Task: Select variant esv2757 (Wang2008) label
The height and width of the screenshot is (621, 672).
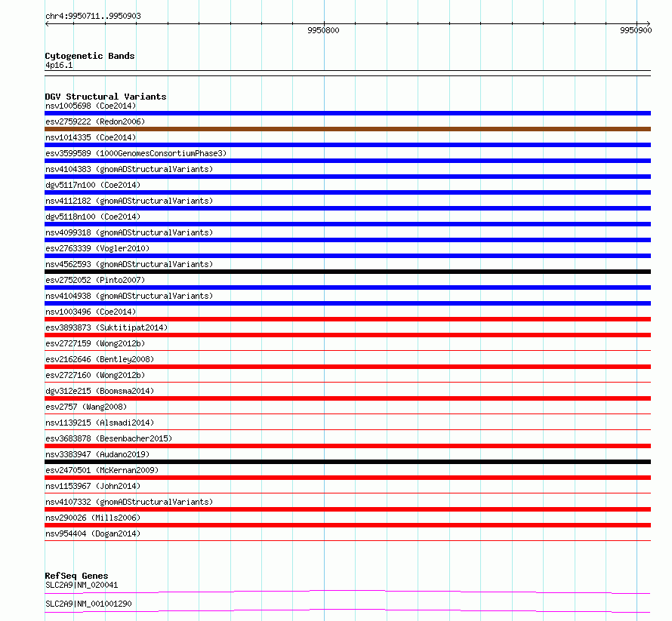Action: pyautogui.click(x=86, y=407)
